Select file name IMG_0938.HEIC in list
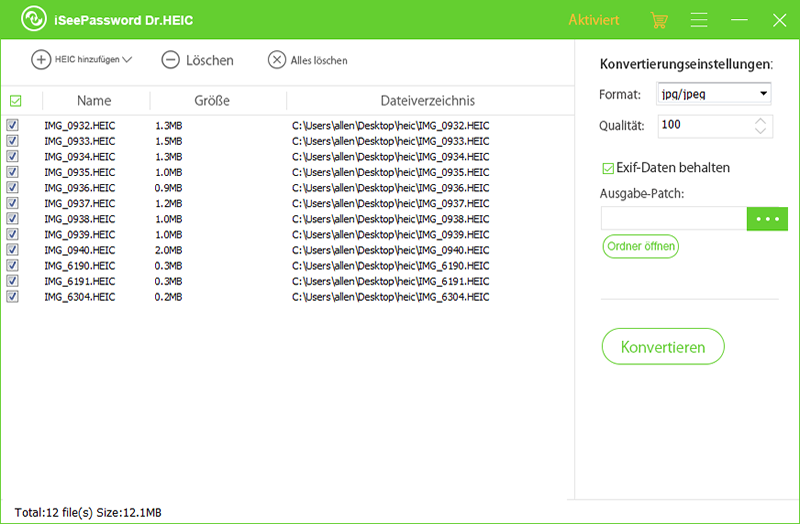Viewport: 800px width, 524px height. 80,219
